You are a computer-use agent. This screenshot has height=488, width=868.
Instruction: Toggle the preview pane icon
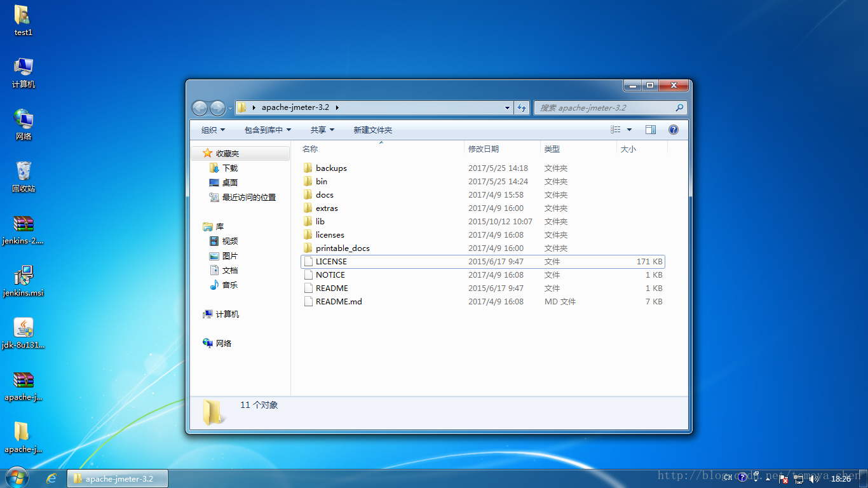[651, 130]
